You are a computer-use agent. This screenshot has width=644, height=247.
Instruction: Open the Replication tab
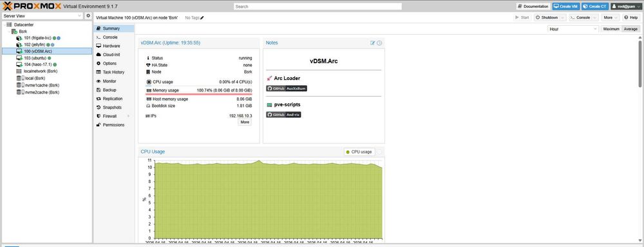(x=114, y=99)
